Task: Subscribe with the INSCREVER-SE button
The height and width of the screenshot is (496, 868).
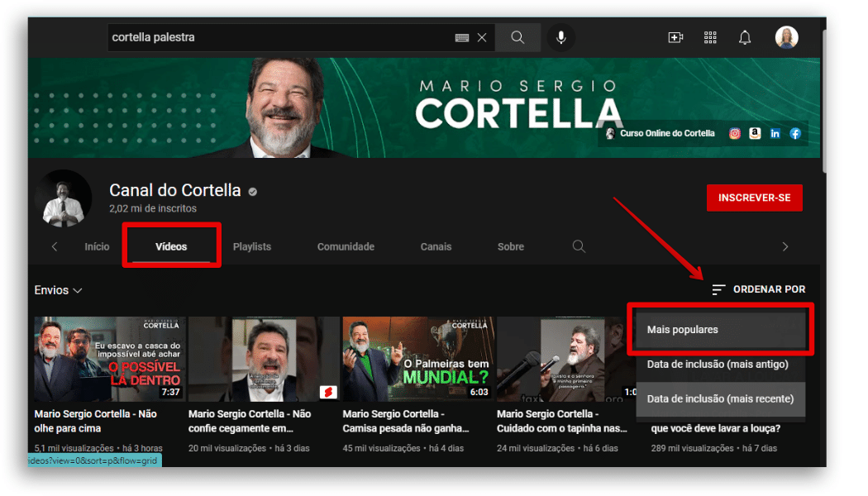Action: [754, 198]
